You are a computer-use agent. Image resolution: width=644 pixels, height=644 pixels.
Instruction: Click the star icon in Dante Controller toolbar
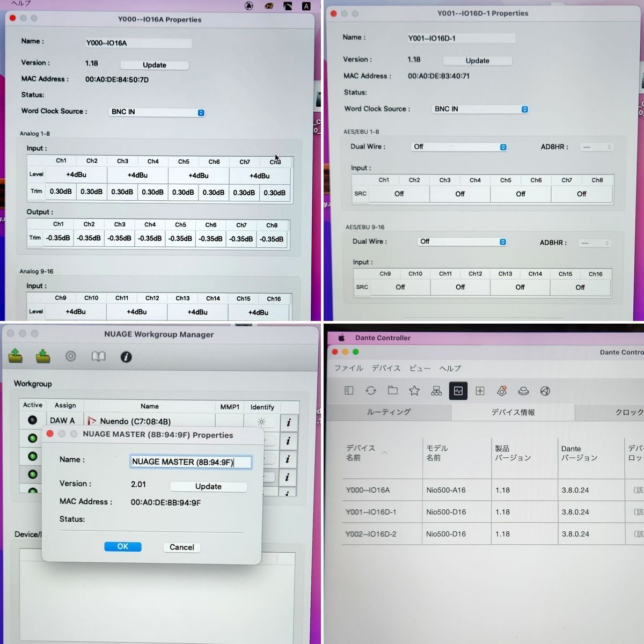pos(414,391)
